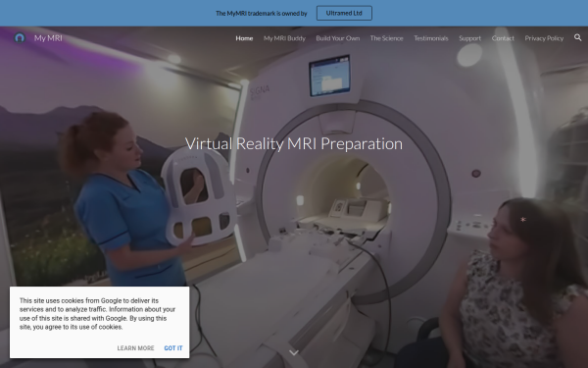588x368 pixels.
Task: Click the Ultramed Ltd button
Action: (344, 13)
